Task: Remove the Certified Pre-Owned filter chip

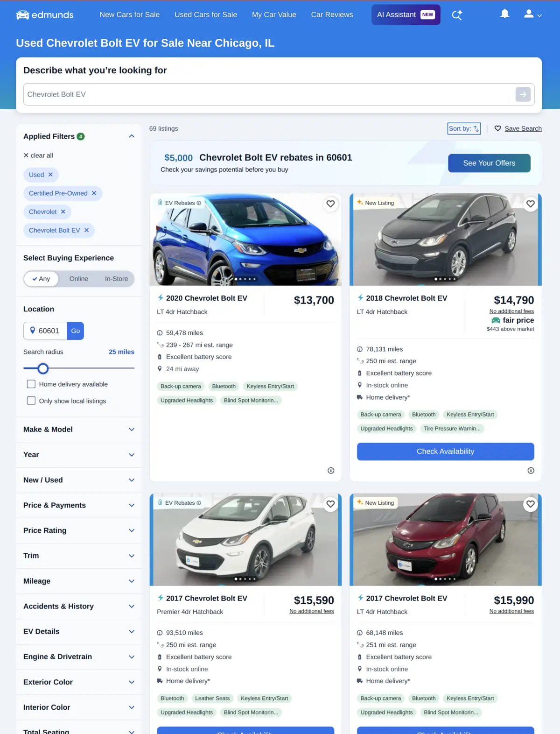Action: click(94, 193)
